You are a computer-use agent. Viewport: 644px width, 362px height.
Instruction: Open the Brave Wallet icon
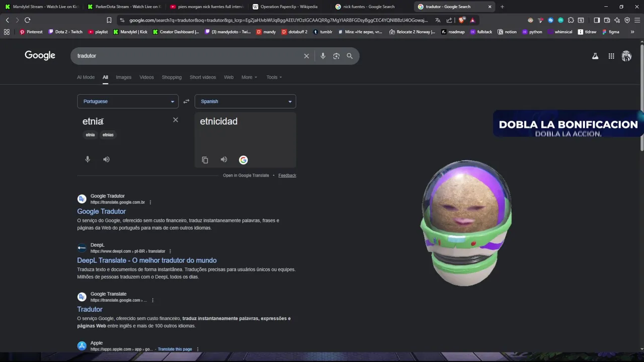tap(607, 20)
